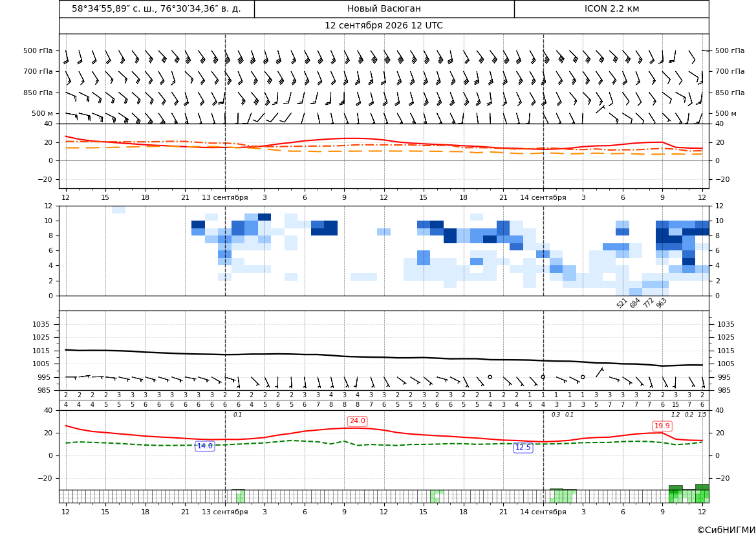Click the 500 м level label on right
This screenshot has height=535, width=756.
pyautogui.click(x=726, y=113)
